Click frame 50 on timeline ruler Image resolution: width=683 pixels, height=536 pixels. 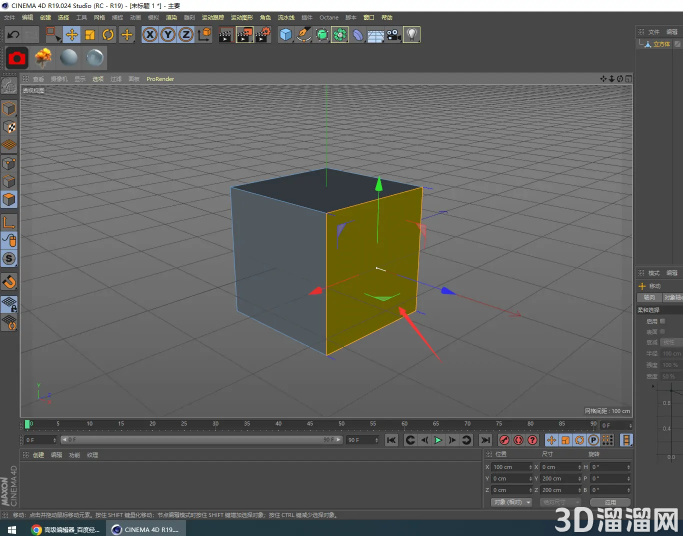(341, 424)
